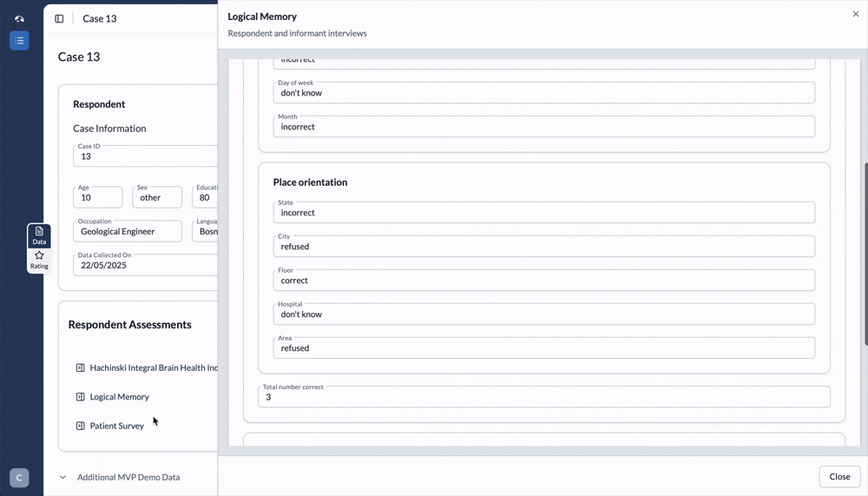Click the Close button at the bottom right
The image size is (868, 496).
tap(839, 477)
